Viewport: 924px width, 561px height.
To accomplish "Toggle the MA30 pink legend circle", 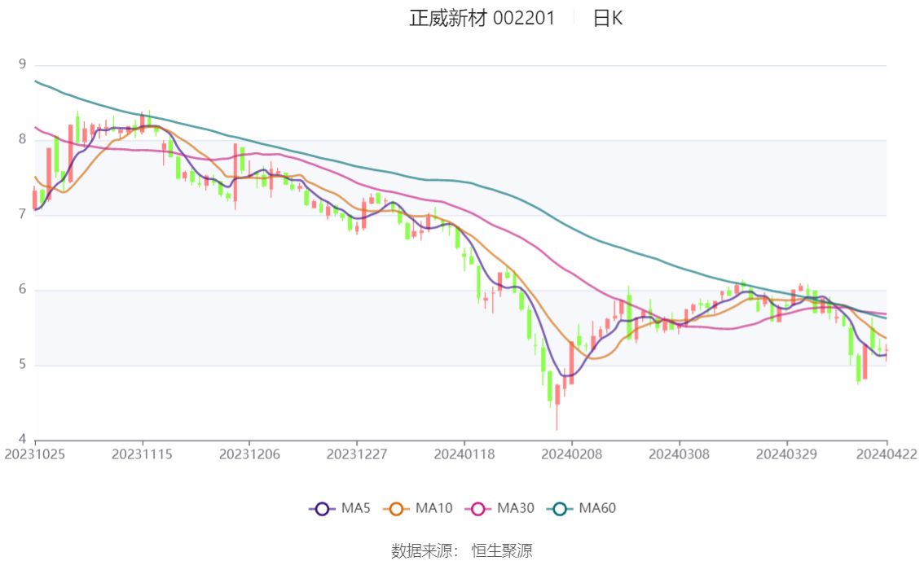I will click(478, 509).
